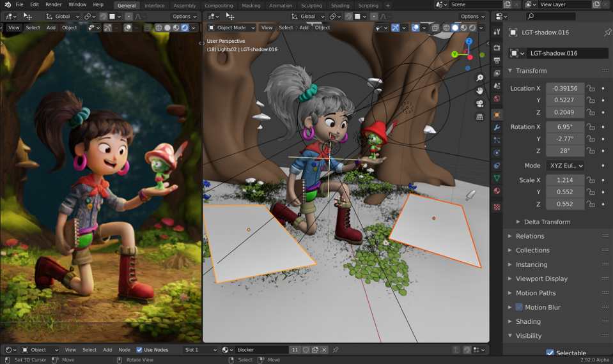Expand the Viewport Display panel

(x=510, y=278)
